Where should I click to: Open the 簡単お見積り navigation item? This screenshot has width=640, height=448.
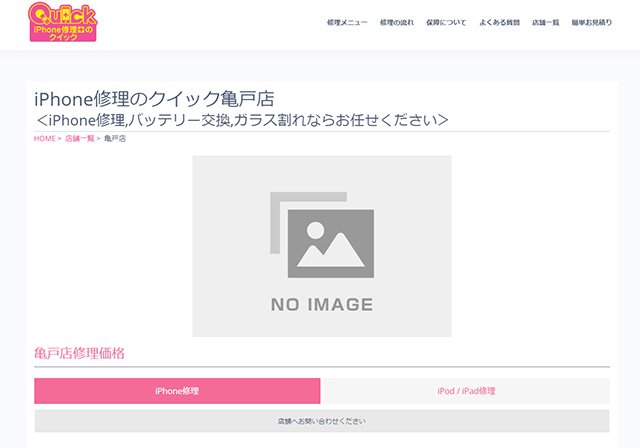point(592,23)
